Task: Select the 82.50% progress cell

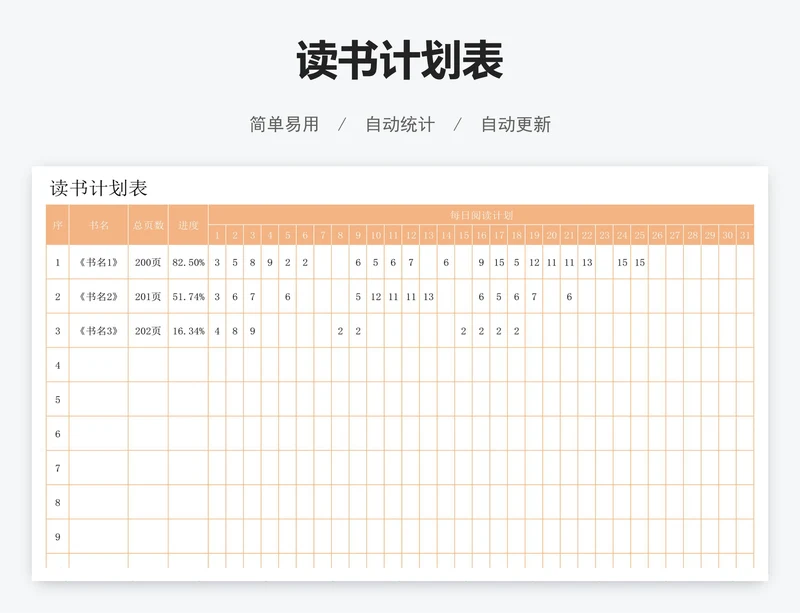Action: [188, 263]
